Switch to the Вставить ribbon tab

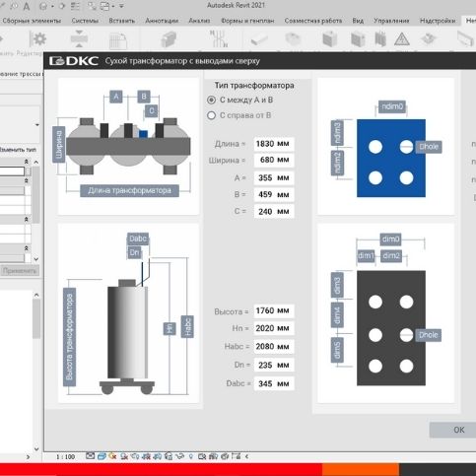[x=121, y=21]
